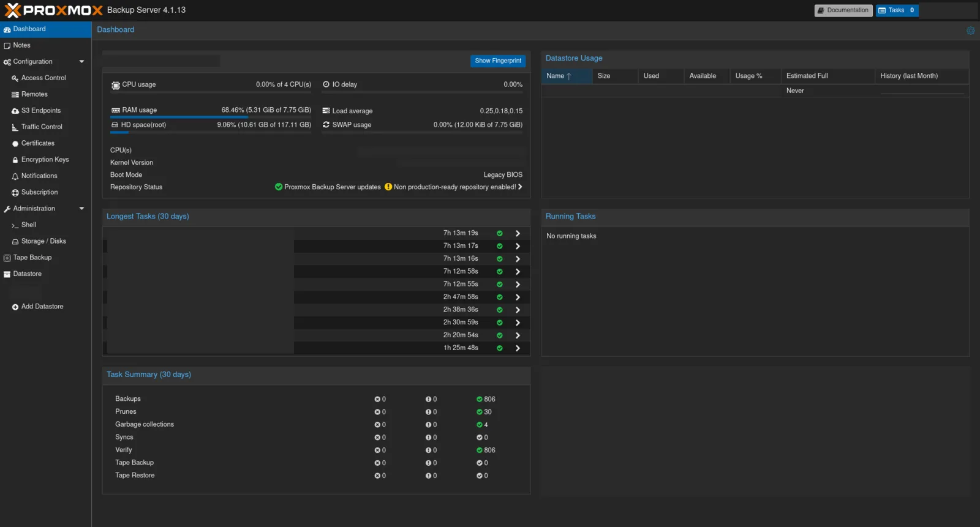This screenshot has width=980, height=527.
Task: Click the SWAP usage refresh icon
Action: (326, 125)
